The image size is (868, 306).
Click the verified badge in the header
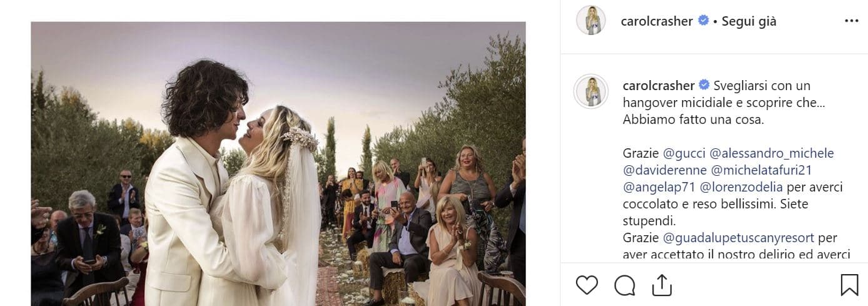click(703, 21)
